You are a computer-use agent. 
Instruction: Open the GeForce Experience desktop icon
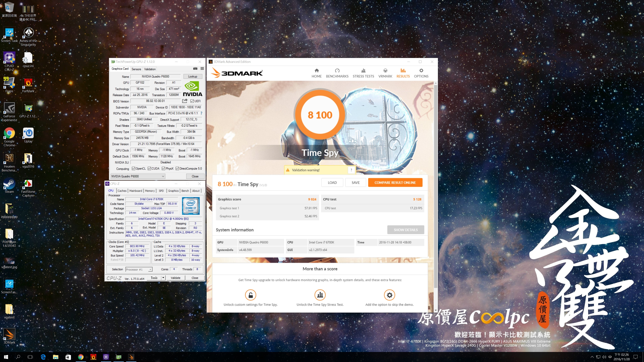pyautogui.click(x=9, y=112)
